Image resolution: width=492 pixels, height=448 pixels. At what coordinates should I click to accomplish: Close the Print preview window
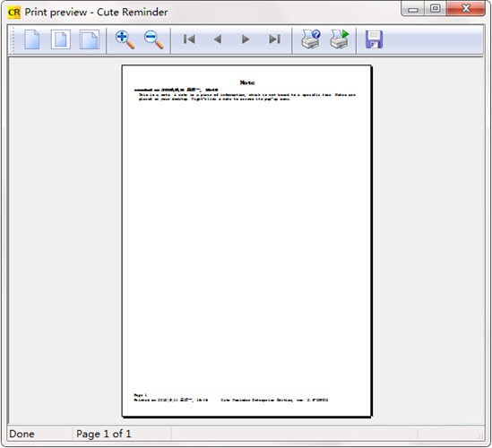[466, 8]
